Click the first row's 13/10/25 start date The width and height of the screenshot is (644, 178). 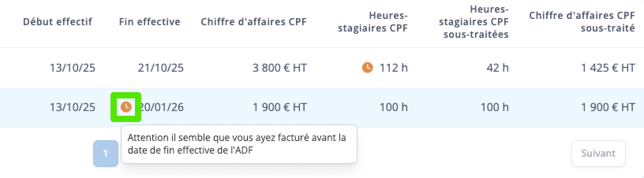[73, 68]
